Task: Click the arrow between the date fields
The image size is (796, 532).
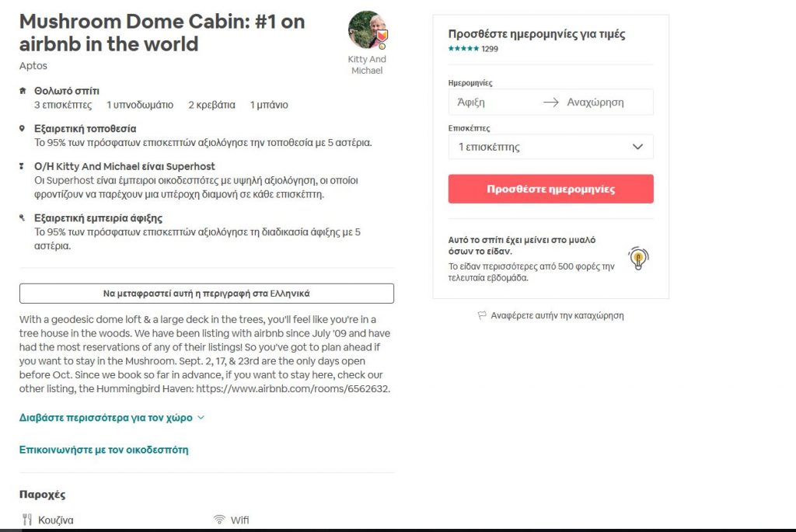Action: click(550, 103)
